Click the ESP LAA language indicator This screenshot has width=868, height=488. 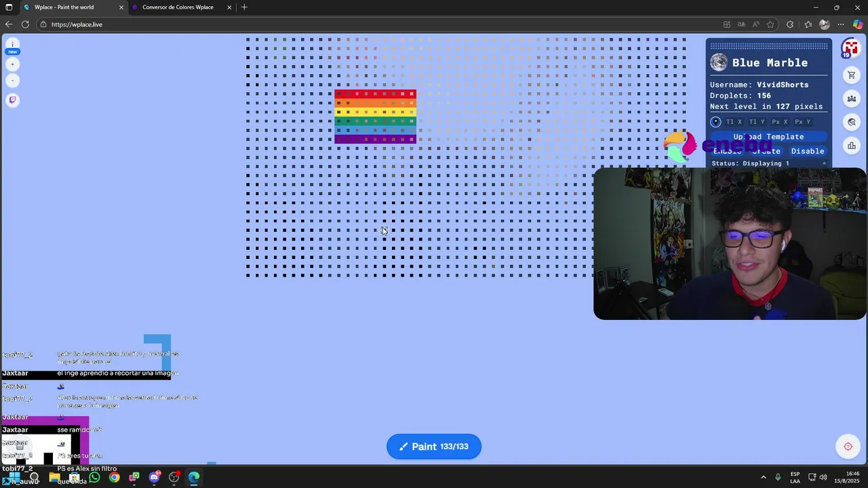795,477
